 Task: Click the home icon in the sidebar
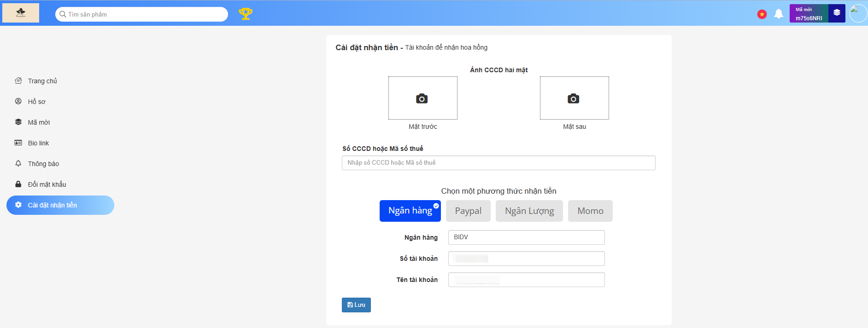coord(18,81)
